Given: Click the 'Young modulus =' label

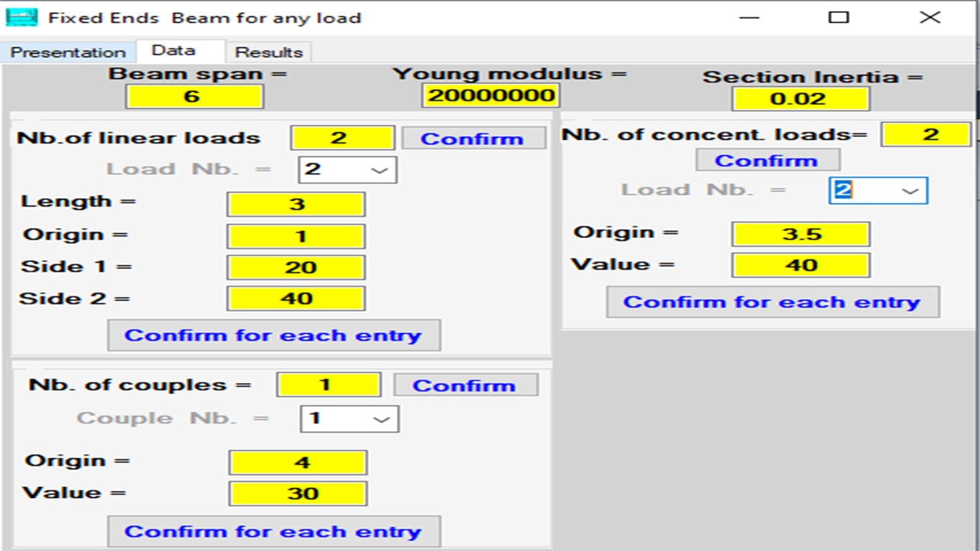Looking at the screenshot, I should coord(509,74).
